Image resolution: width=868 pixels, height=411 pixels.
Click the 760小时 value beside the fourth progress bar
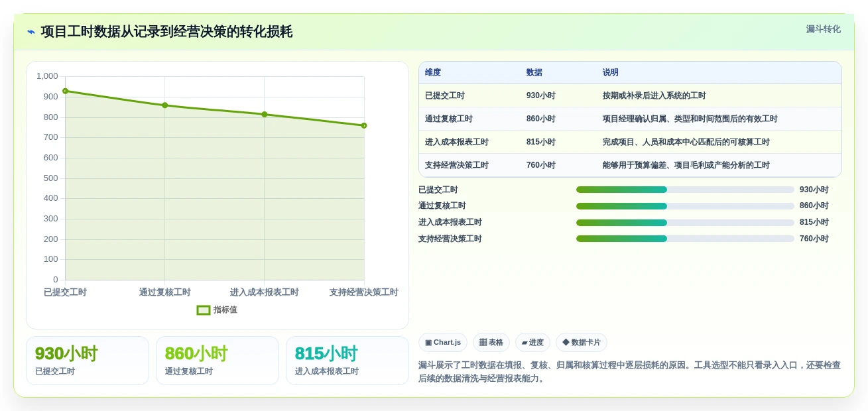tap(814, 239)
